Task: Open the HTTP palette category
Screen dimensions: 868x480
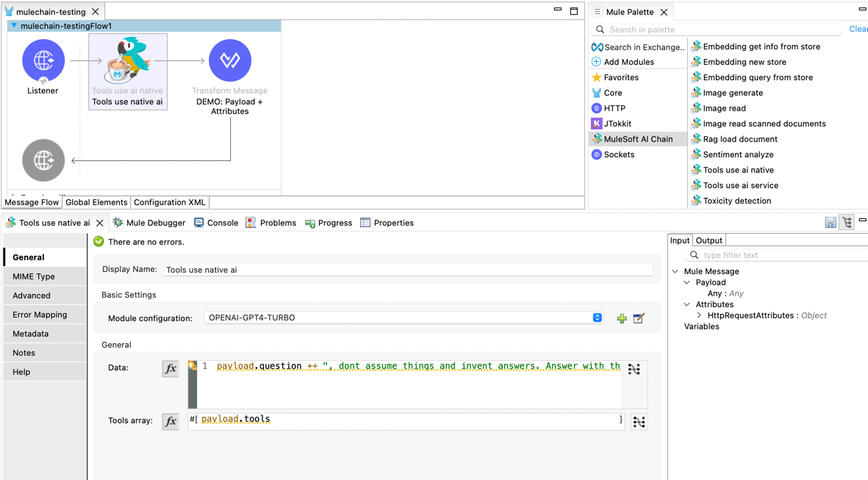Action: coord(609,109)
